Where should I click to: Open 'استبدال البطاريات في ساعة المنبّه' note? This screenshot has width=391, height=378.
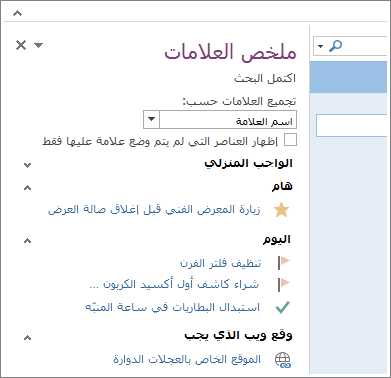(x=172, y=307)
